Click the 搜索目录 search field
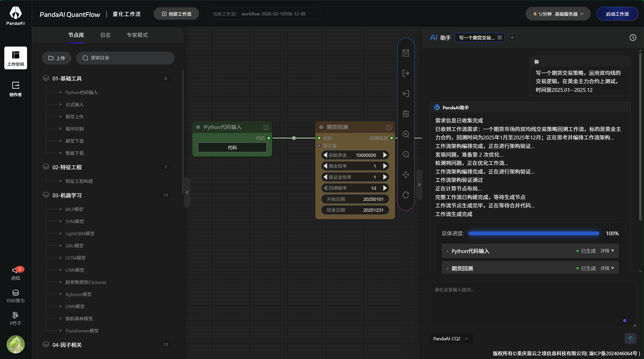 click(x=125, y=58)
